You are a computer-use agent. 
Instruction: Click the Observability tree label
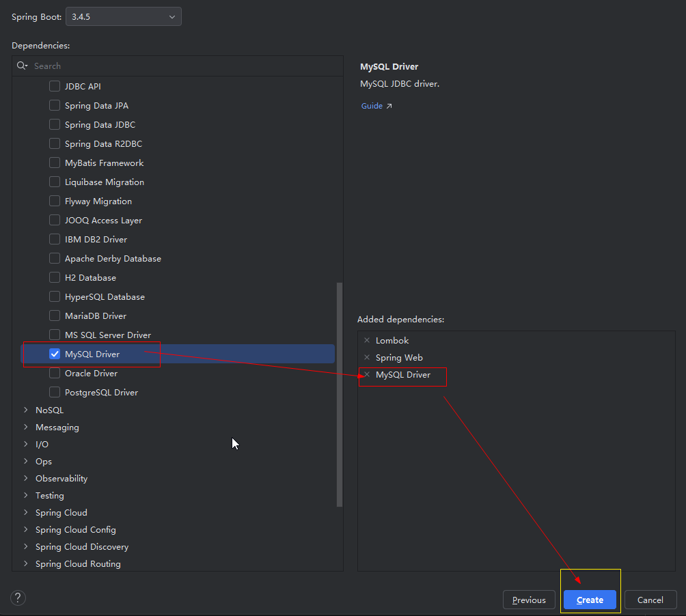[x=61, y=479]
